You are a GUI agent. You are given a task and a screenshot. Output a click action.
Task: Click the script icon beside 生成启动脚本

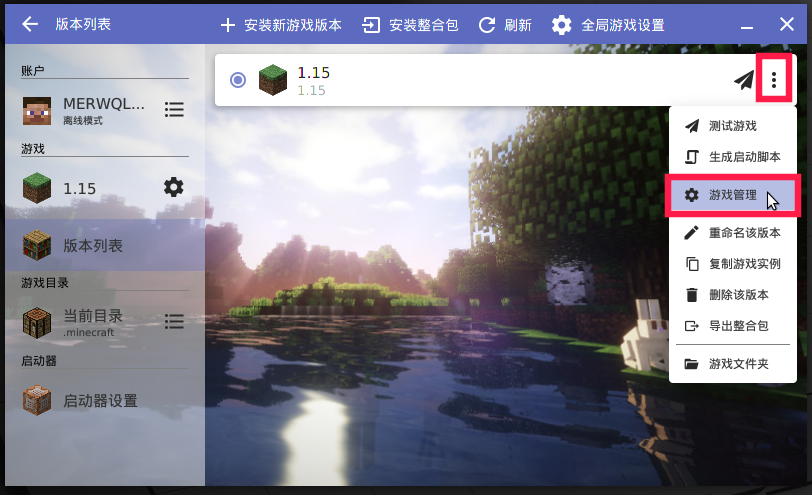point(691,157)
